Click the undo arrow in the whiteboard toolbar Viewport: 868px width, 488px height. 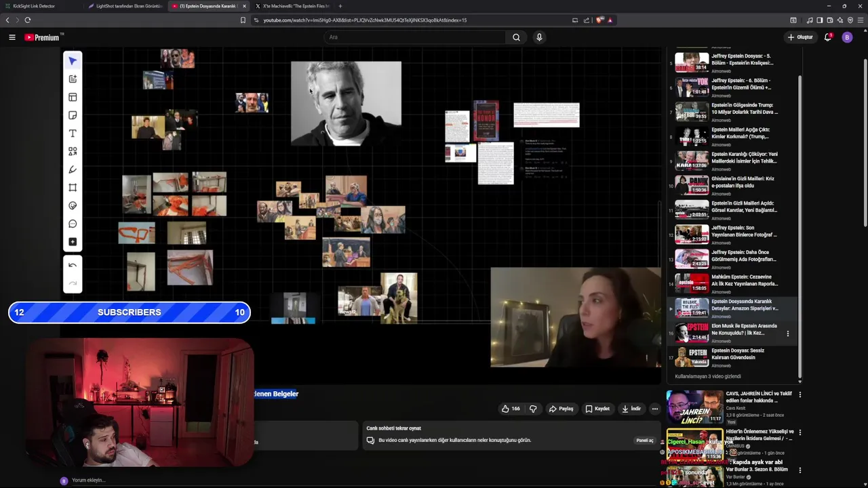coord(73,265)
